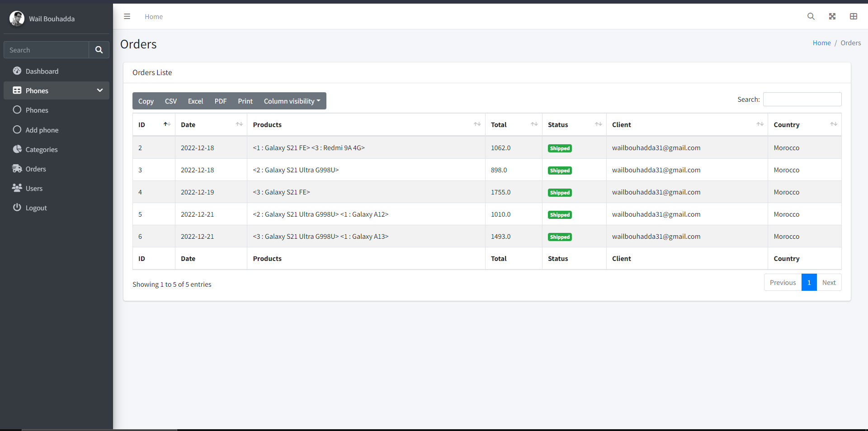Select Users in the sidebar
The image size is (868, 431).
point(57,188)
